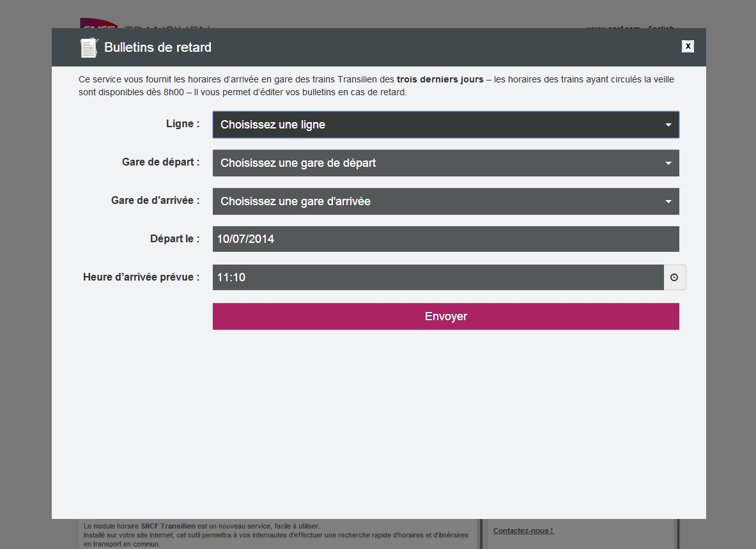The height and width of the screenshot is (549, 756).
Task: Click the time field showing 11:10
Action: pos(438,277)
